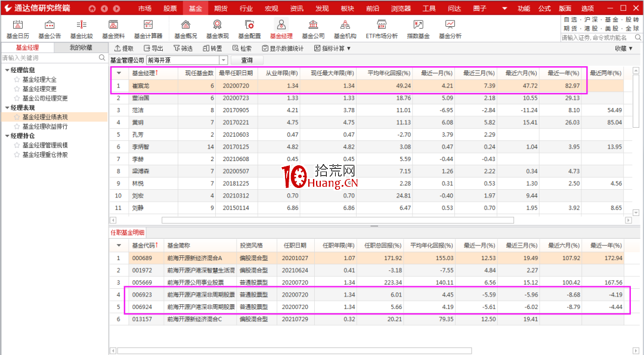Screen dimensions: 644x355
Task: Click the magnifier in command search box
Action: (x=638, y=38)
